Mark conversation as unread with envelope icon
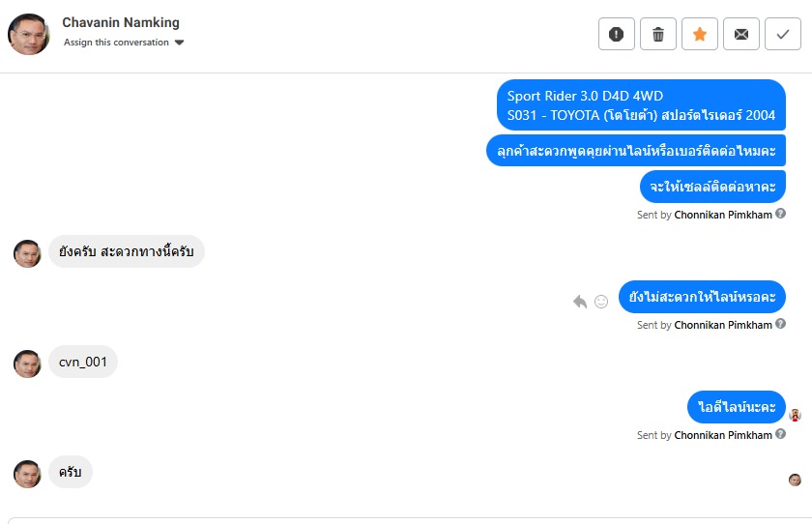This screenshot has width=812, height=524. coord(741,34)
